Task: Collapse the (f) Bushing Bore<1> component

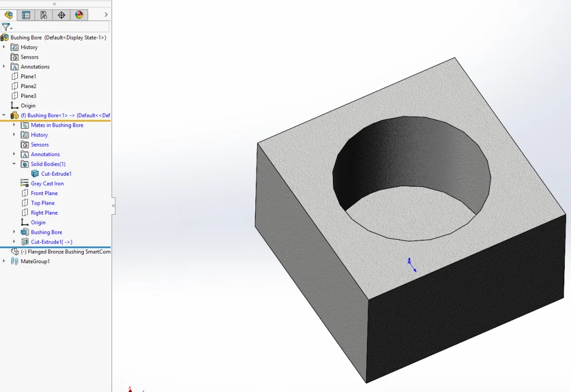Action: (4, 115)
